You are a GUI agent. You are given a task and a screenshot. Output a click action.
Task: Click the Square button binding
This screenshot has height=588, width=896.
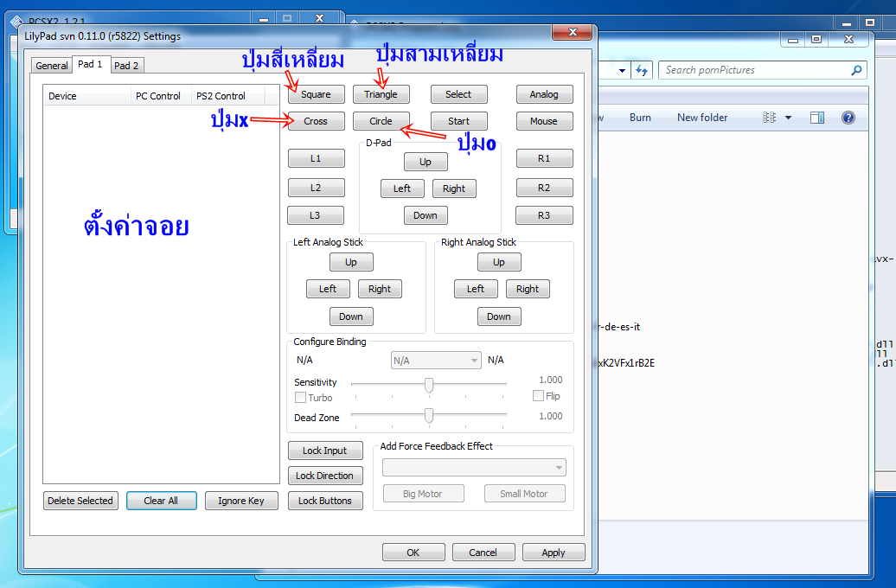pos(316,94)
